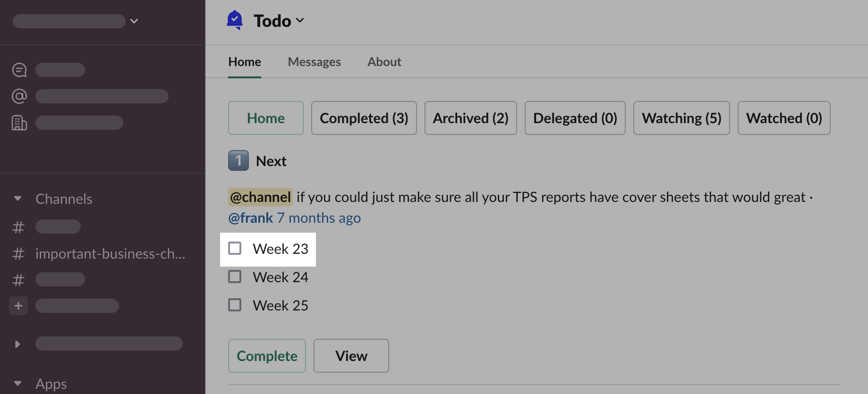Open the About tab
Viewport: 868px width, 394px height.
[384, 62]
